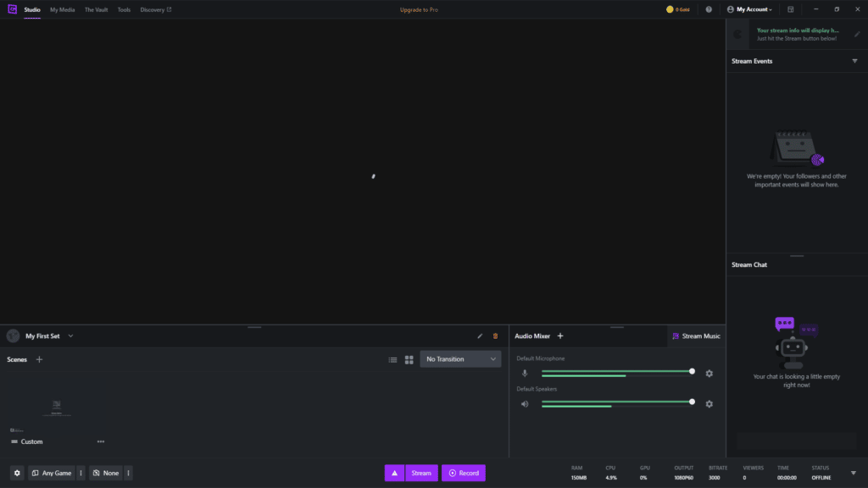Open Default Speakers settings gear

click(x=709, y=404)
